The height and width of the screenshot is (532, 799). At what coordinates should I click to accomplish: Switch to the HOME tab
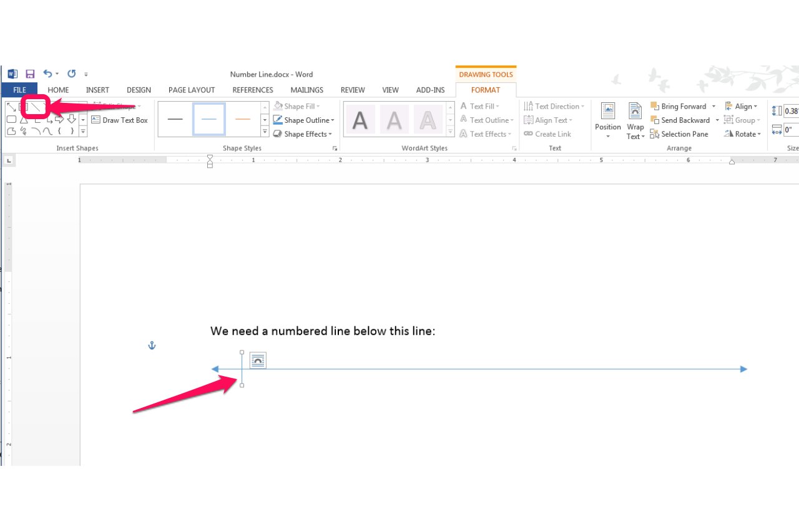tap(59, 90)
